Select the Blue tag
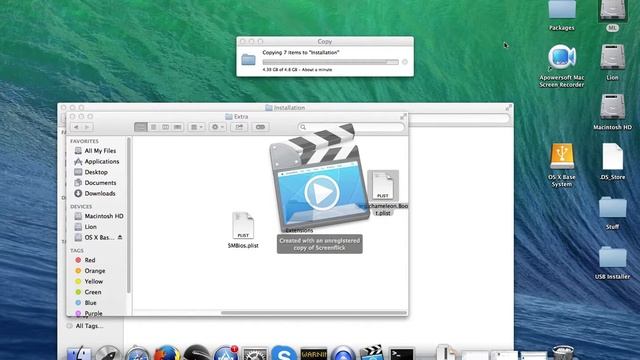Viewport: 640px width, 360px height. 90,302
